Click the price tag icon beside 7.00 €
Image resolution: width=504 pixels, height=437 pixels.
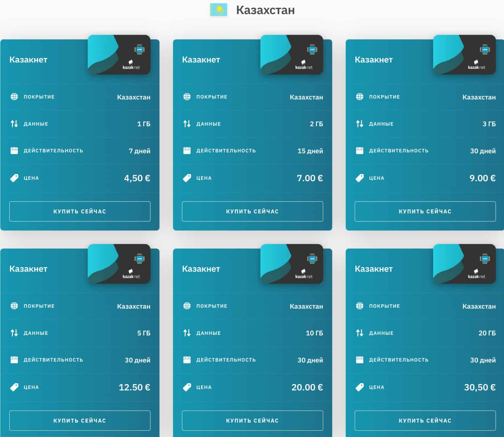point(187,178)
